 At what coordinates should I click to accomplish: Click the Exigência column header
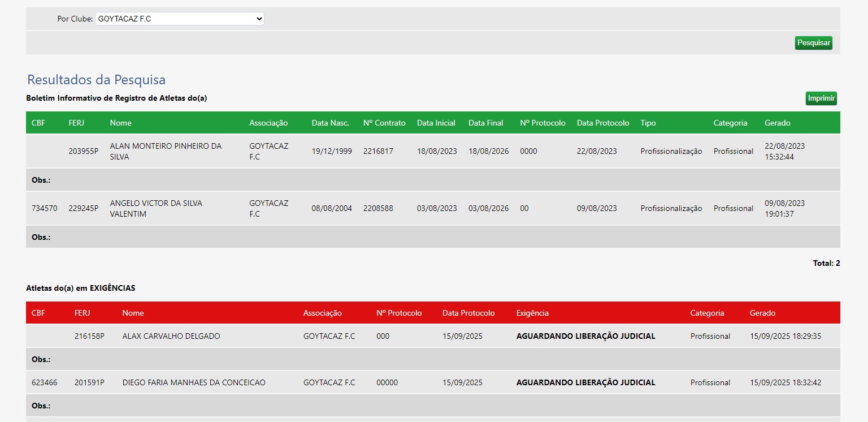(532, 313)
